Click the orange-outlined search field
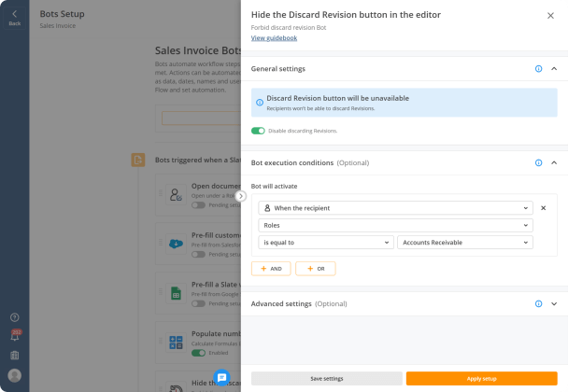The image size is (568, 392). [x=202, y=119]
